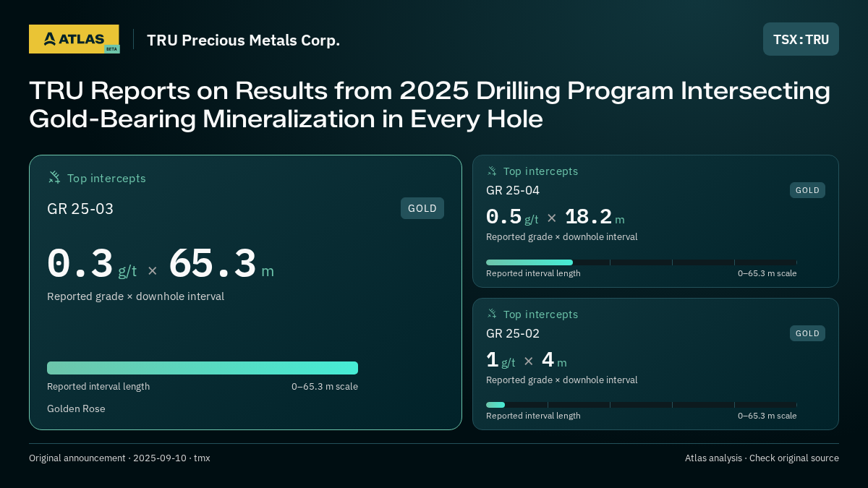Click the 4 m interval value
868x488 pixels.
554,360
